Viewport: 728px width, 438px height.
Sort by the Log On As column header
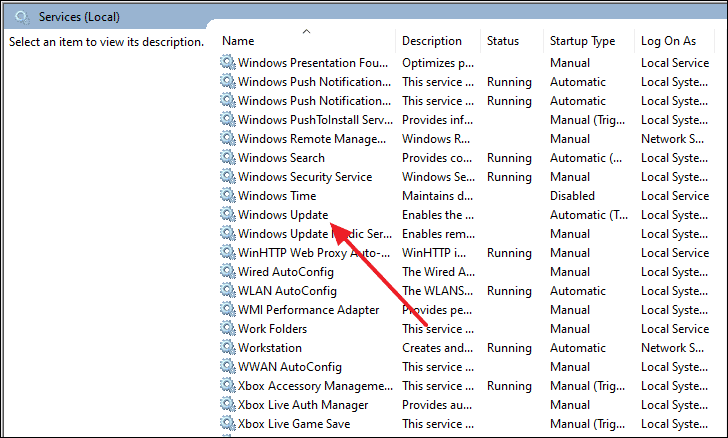tap(668, 41)
